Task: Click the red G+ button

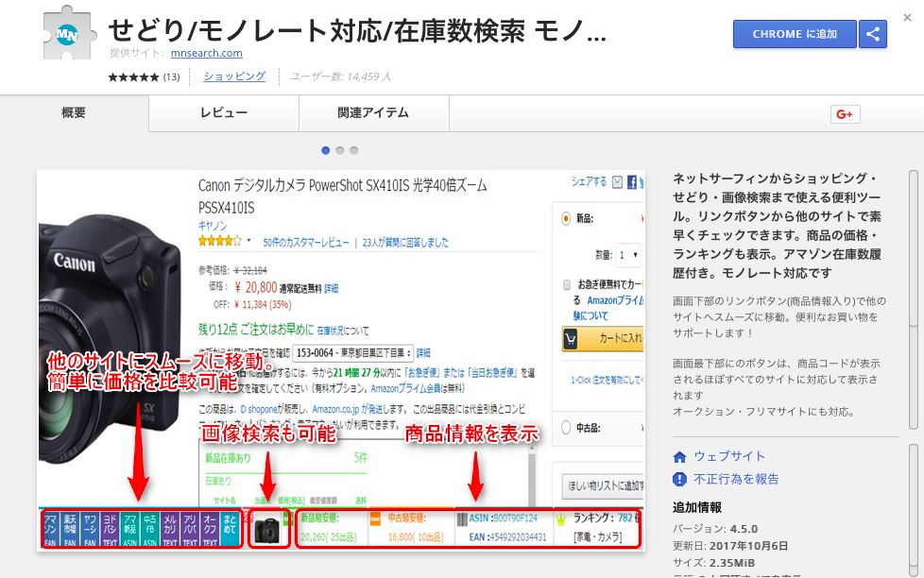Action: [845, 113]
